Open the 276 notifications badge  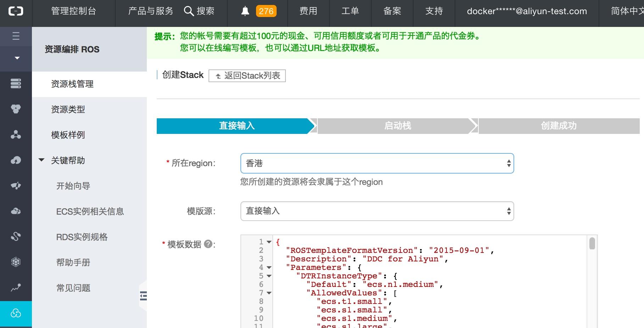click(x=266, y=11)
